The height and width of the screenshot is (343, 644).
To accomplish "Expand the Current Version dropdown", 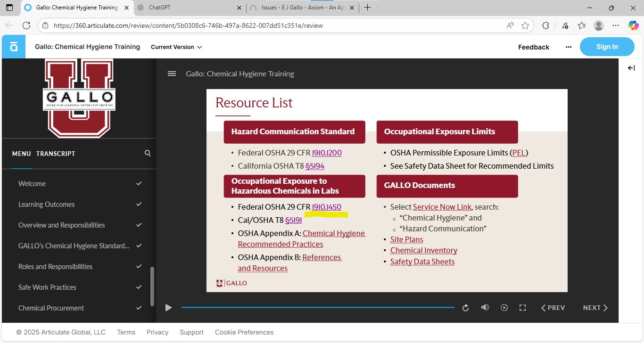I will [x=176, y=47].
